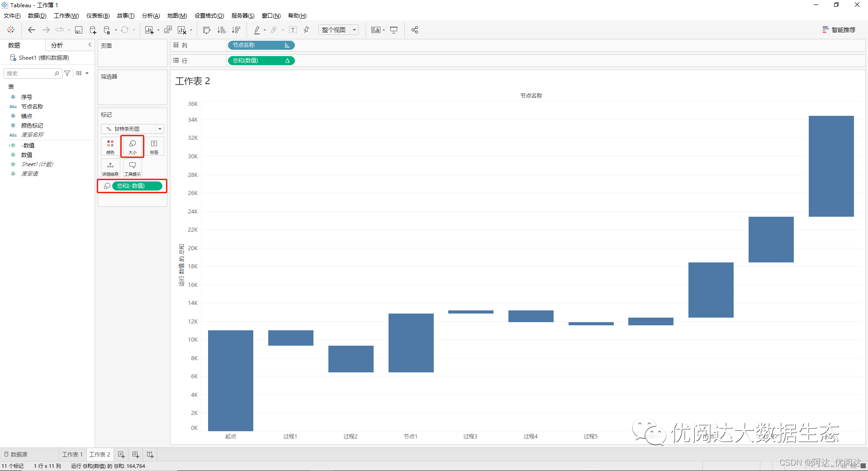Viewport: 868px width, 471px height.
Task: Open the new worksheet dropdown arrow
Action: (158, 30)
